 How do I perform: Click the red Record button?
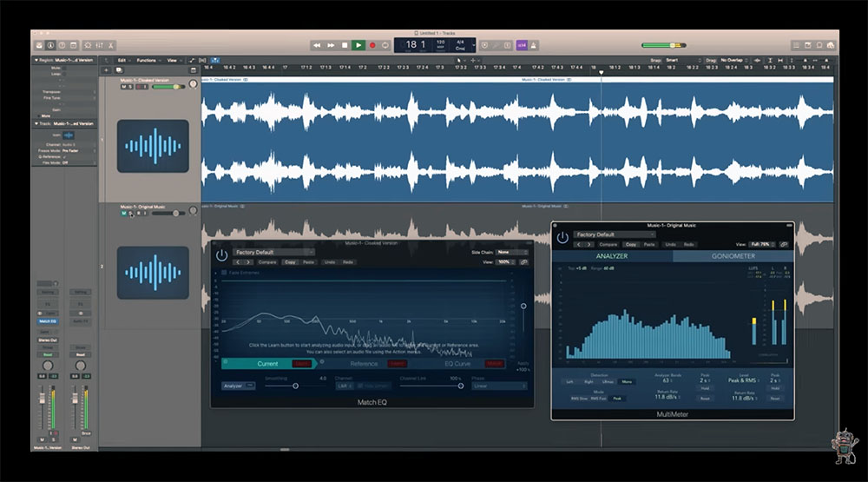point(372,45)
